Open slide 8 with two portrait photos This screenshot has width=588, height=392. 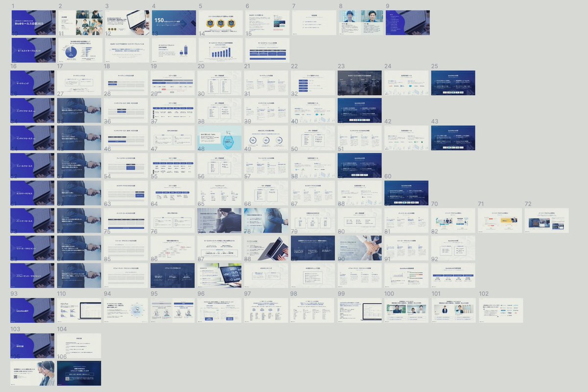361,23
